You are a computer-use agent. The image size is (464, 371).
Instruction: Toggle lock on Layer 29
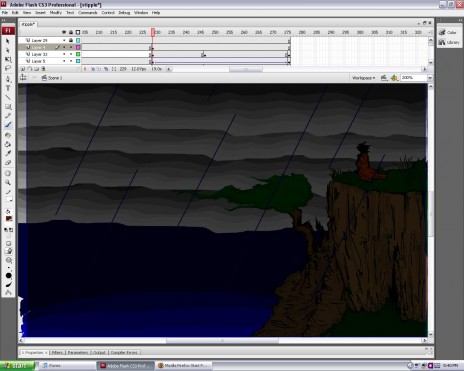pos(71,40)
